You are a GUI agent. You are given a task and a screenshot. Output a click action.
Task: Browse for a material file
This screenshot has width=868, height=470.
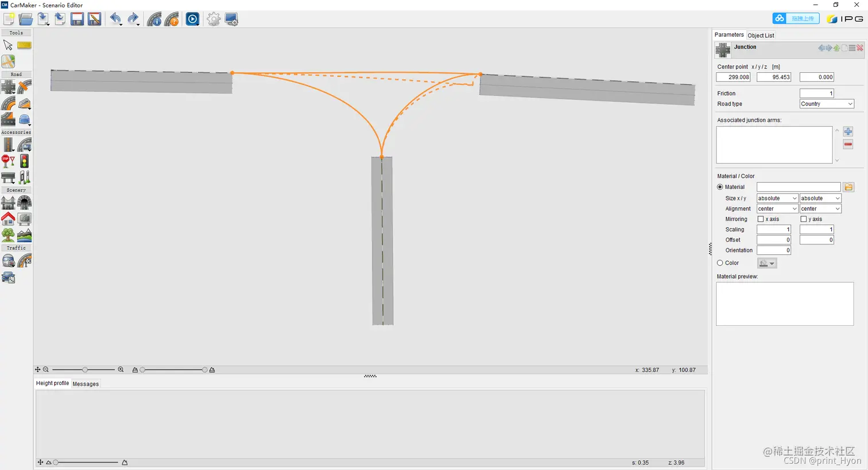coord(848,187)
